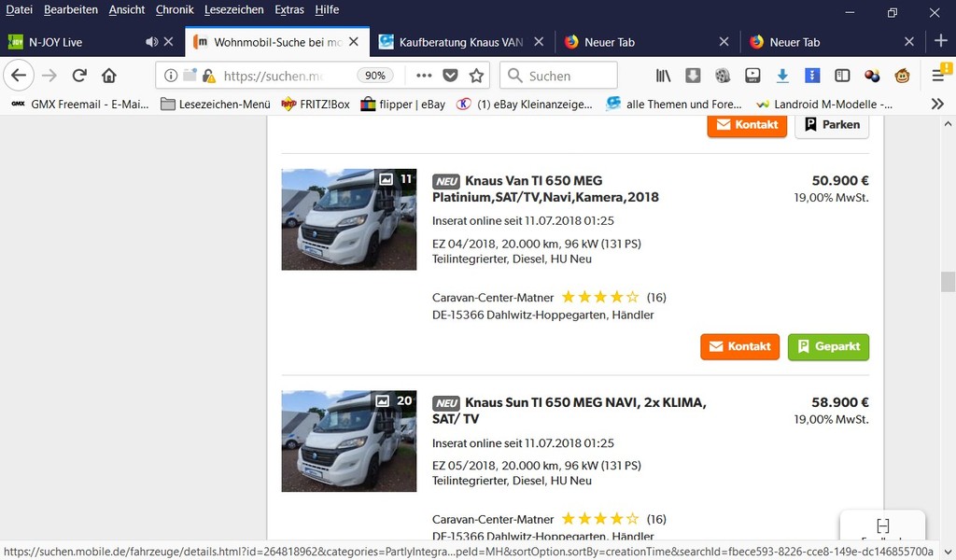
Task: Mute the N-JOY Live tab audio
Action: click(x=151, y=41)
